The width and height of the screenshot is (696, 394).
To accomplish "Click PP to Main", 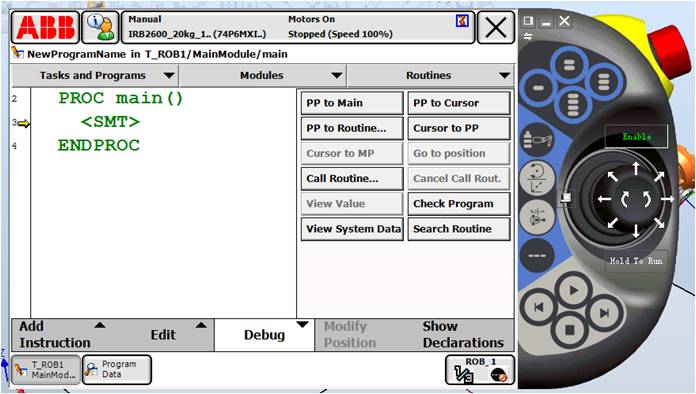I will (x=352, y=103).
